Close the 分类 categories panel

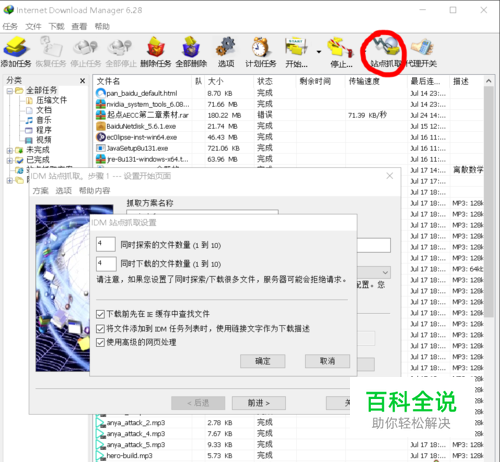[82, 81]
